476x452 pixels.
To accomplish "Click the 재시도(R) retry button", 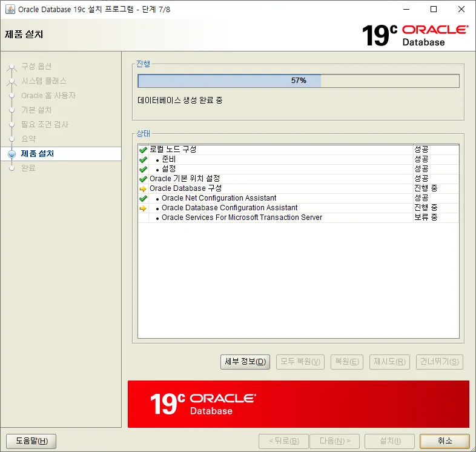I will (389, 362).
